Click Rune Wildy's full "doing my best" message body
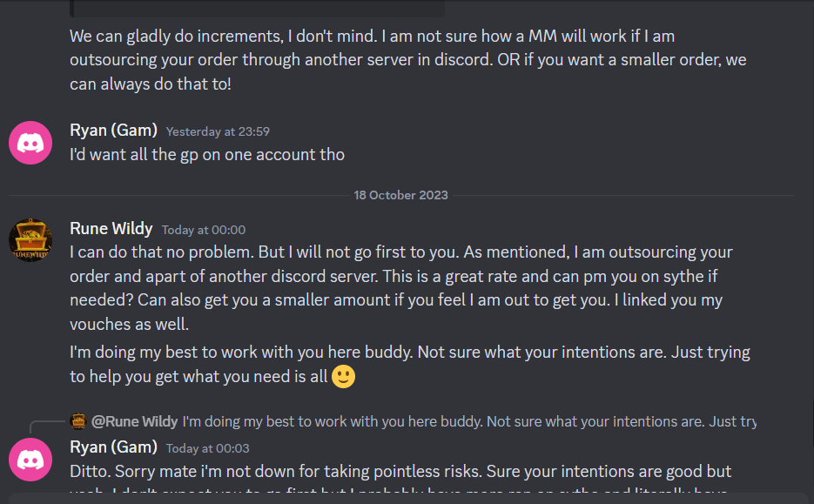Image resolution: width=814 pixels, height=504 pixels. tap(409, 364)
